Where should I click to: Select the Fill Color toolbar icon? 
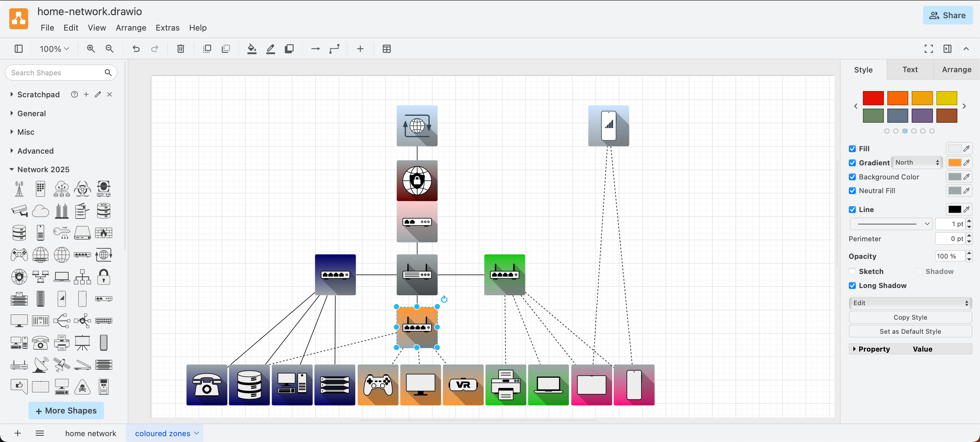tap(252, 49)
